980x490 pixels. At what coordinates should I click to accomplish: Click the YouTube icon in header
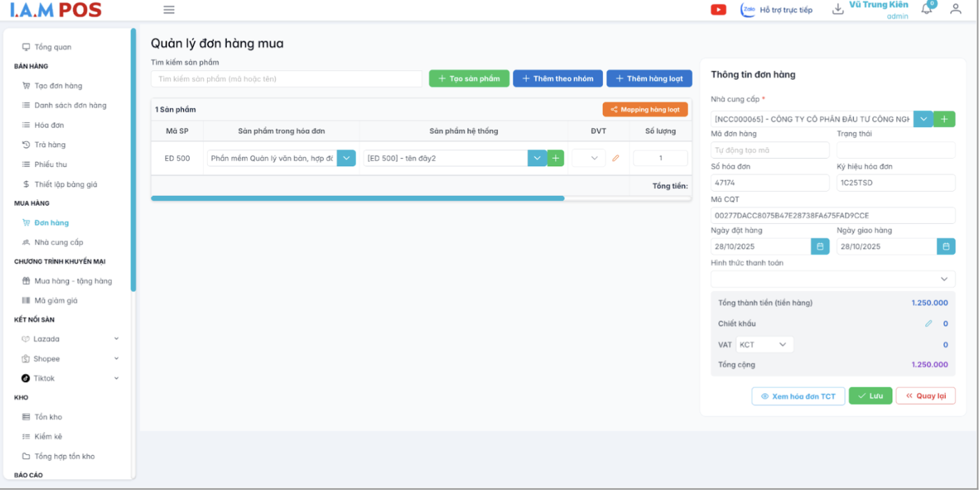[x=718, y=10]
